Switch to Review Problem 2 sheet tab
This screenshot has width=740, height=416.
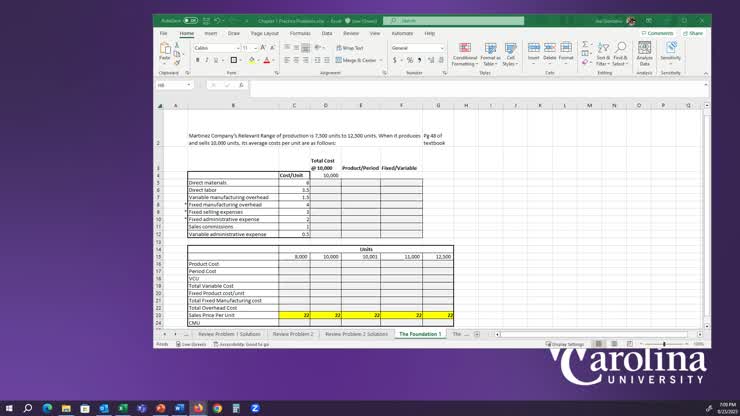click(x=293, y=334)
